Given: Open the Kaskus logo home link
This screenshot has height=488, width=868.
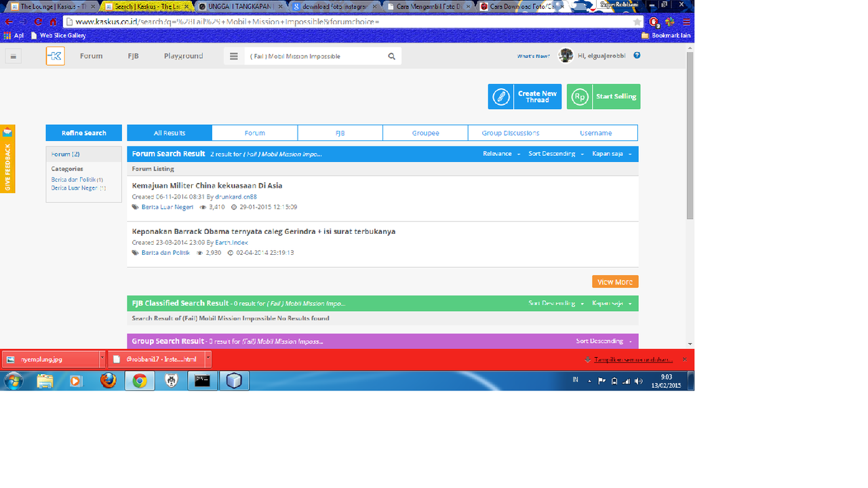Looking at the screenshot, I should (56, 56).
